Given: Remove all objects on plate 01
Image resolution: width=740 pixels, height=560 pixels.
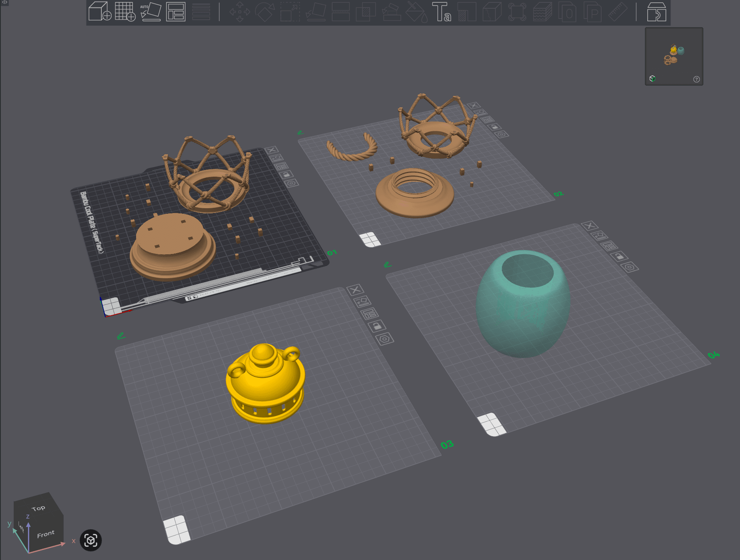Looking at the screenshot, I should coord(271,150).
